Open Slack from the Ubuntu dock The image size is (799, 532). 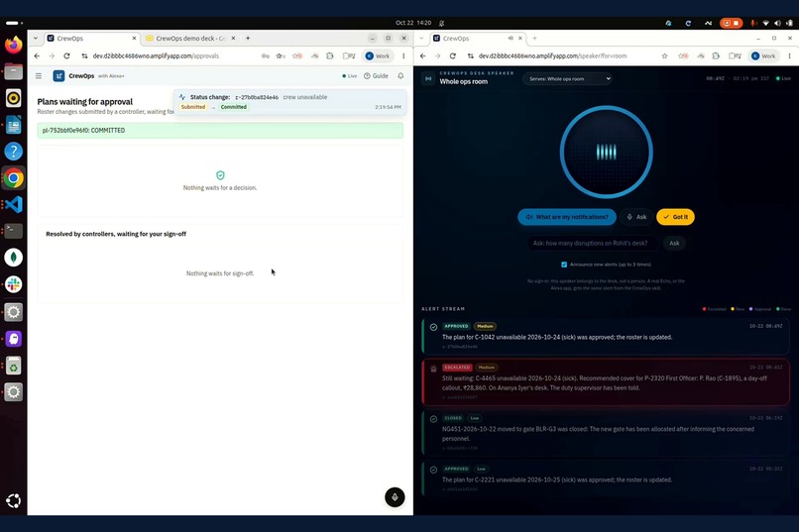pyautogui.click(x=14, y=284)
